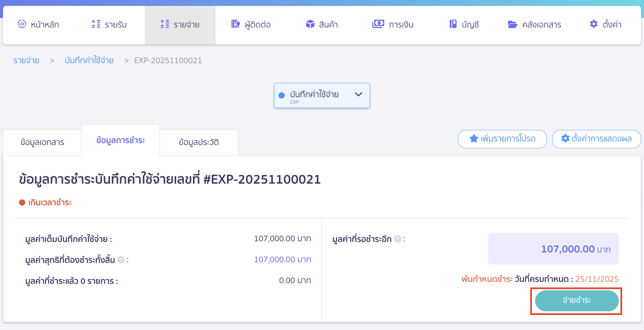Click the ผู้ติดต่อ contacts building icon
Image resolution: width=644 pixels, height=330 pixels.
point(235,24)
